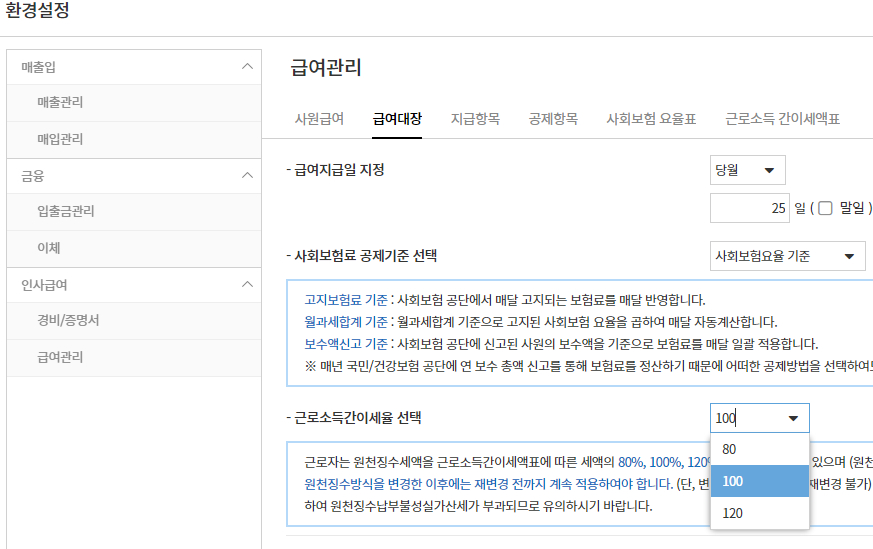Open 경비/증명서 menu item

pyautogui.click(x=68, y=321)
